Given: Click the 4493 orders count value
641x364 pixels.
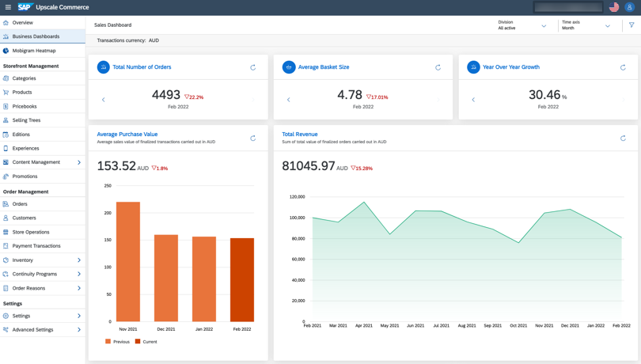Looking at the screenshot, I should click(166, 95).
